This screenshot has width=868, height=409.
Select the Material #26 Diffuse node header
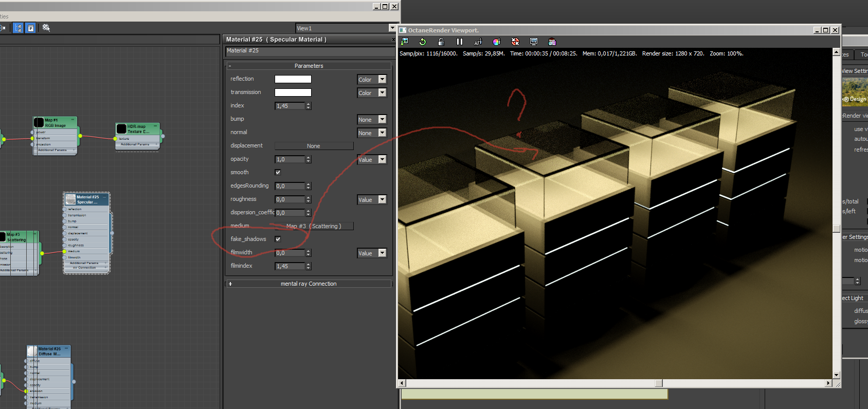click(49, 351)
